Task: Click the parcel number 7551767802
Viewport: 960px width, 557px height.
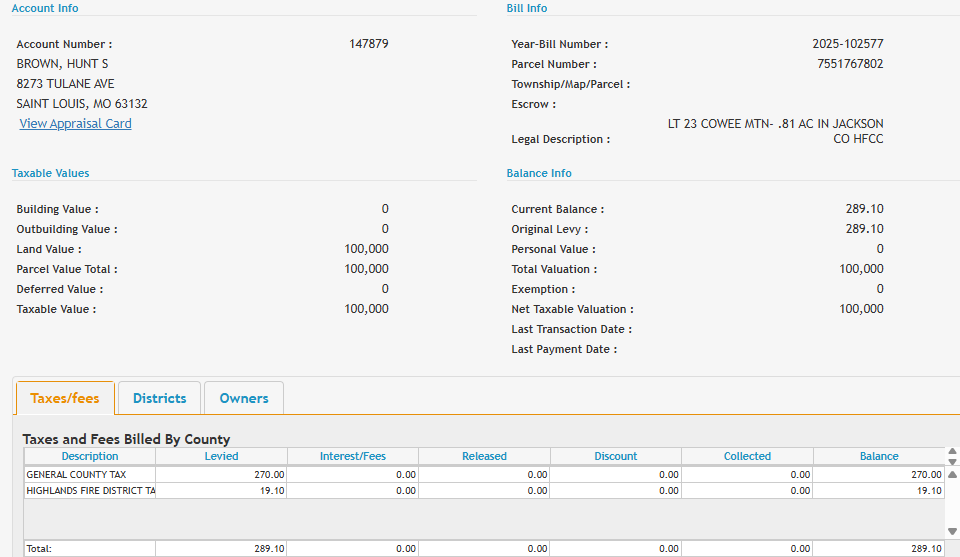Action: [850, 64]
